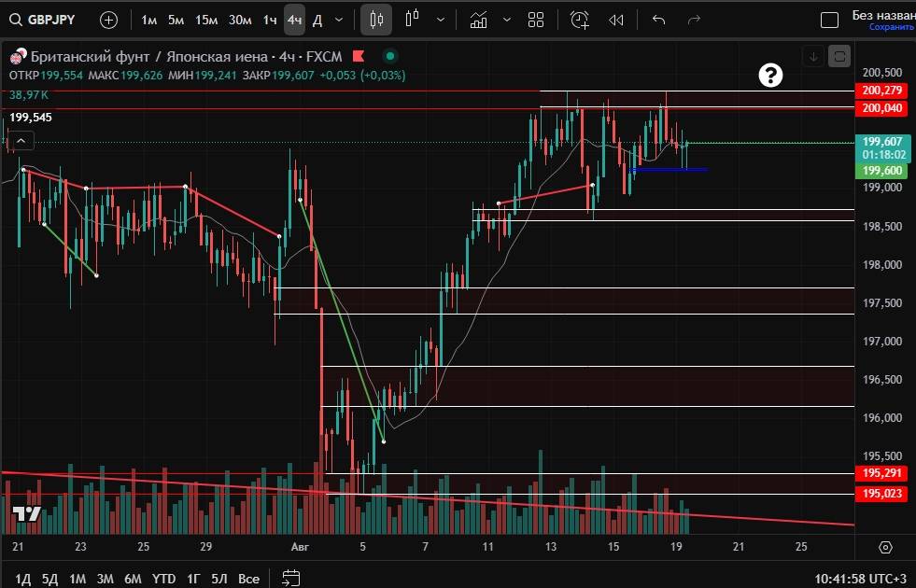Click the question mark help icon
Image resolution: width=916 pixels, height=588 pixels.
click(770, 76)
